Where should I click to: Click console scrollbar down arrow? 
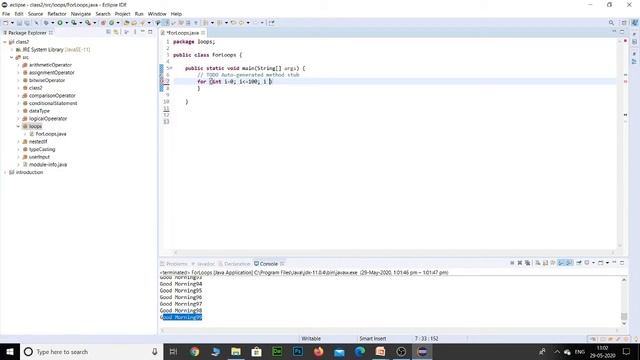click(624, 324)
